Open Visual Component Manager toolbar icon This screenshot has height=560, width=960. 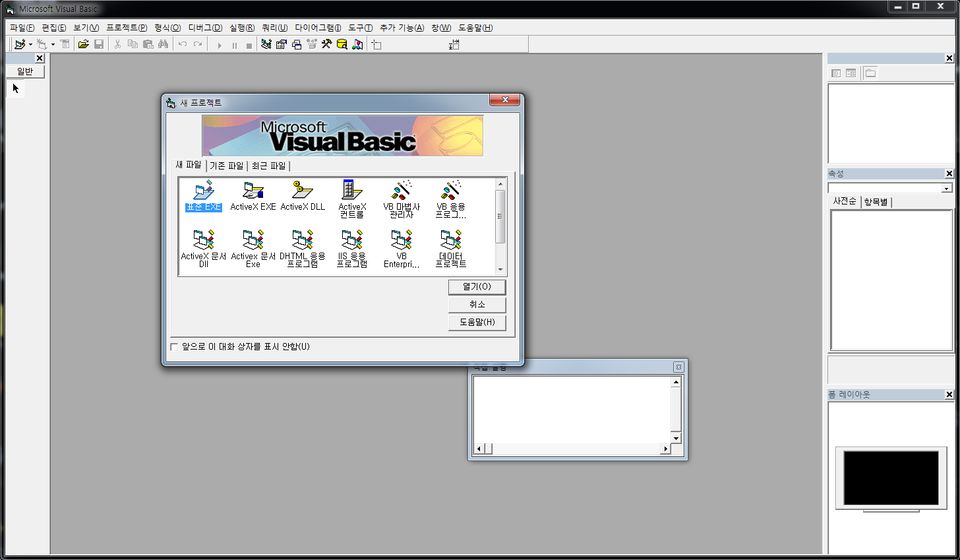[358, 44]
